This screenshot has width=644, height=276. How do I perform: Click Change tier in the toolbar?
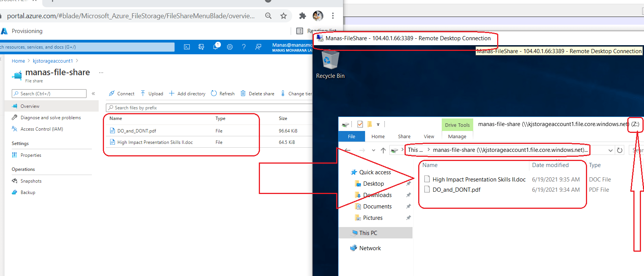pos(296,93)
